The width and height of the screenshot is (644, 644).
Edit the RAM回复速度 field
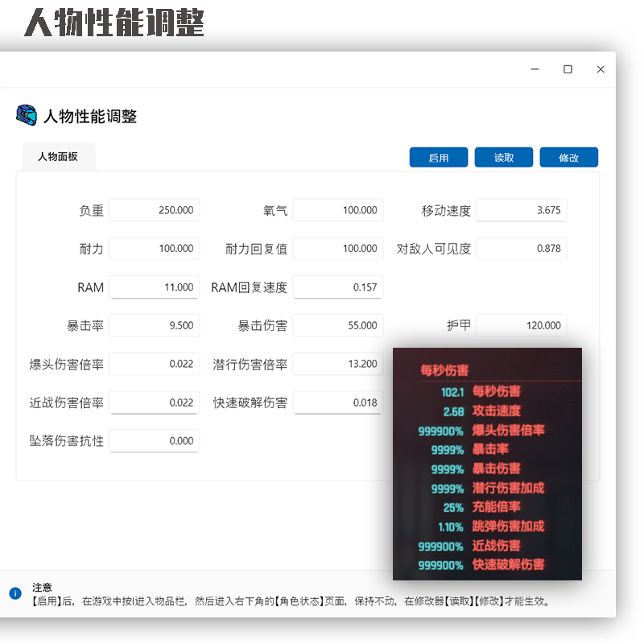(x=337, y=287)
